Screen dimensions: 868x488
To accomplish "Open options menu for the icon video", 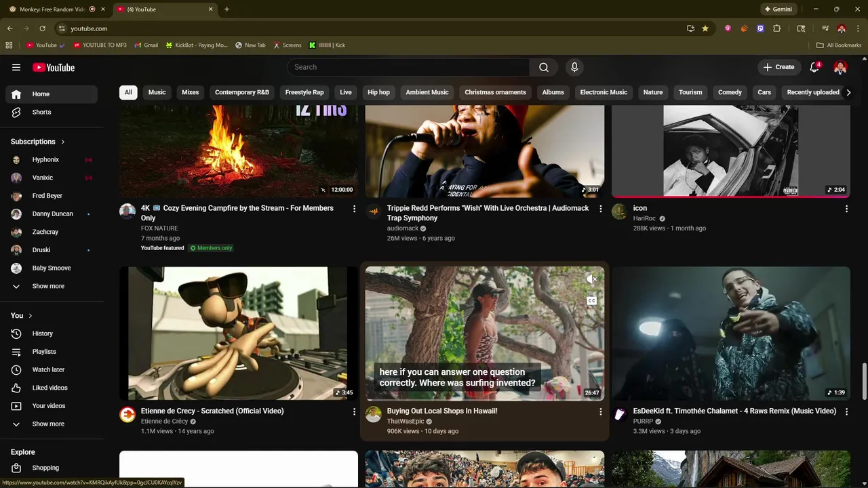I will (x=846, y=209).
